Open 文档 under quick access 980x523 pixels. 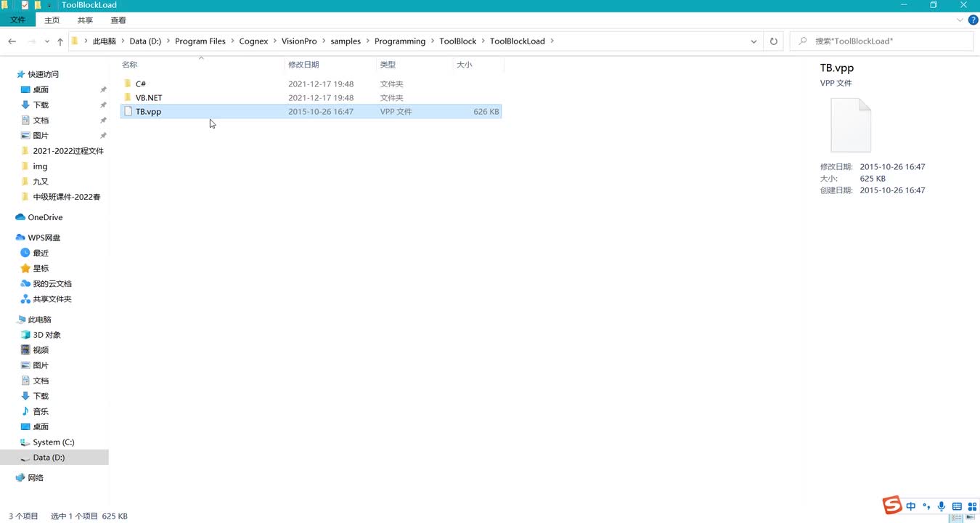click(x=41, y=120)
